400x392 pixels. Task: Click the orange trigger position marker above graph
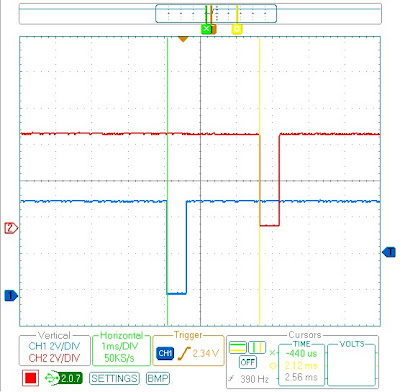pyautogui.click(x=183, y=39)
